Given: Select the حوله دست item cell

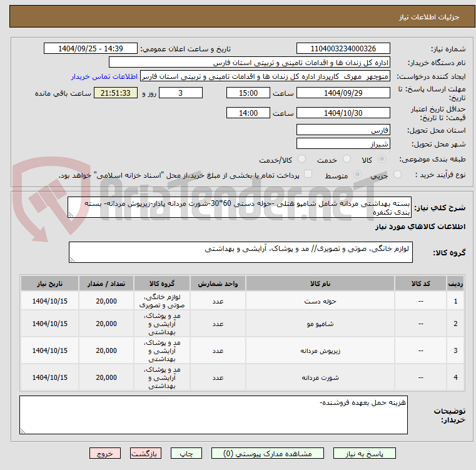Looking at the screenshot, I should click(x=320, y=301).
